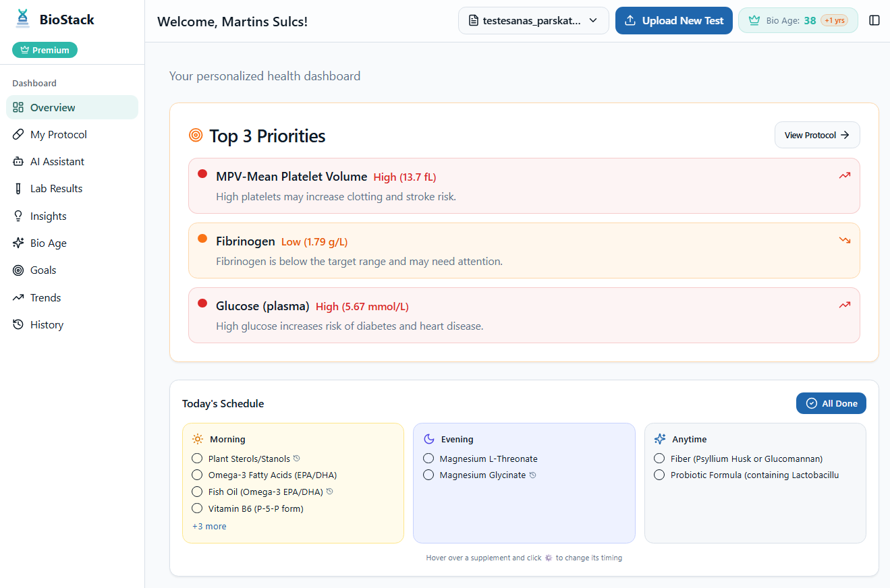Toggle the sidebar panel icon top right
This screenshot has height=588, width=890.
(874, 20)
